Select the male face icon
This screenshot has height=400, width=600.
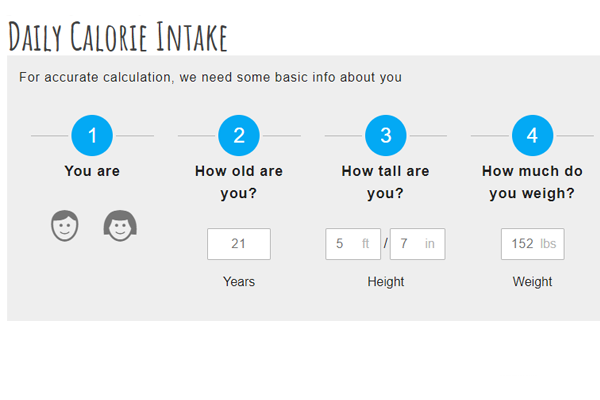(65, 225)
